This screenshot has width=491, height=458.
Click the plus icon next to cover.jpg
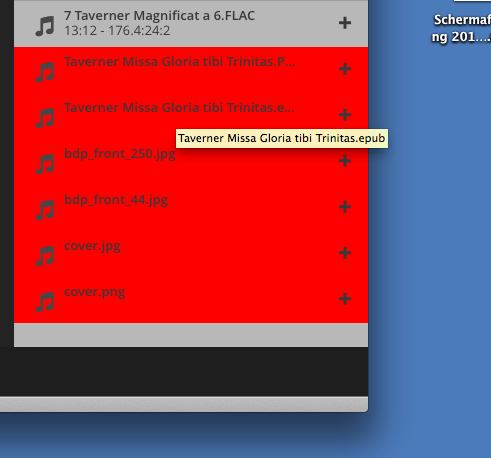point(345,253)
